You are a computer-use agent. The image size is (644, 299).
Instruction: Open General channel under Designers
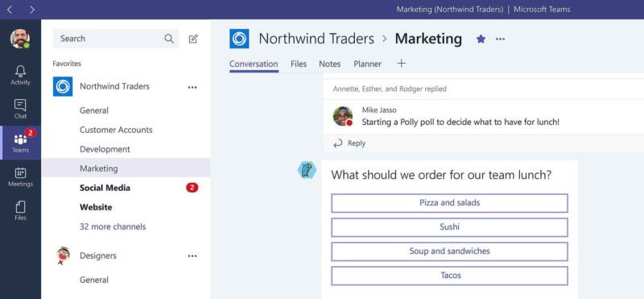pos(94,280)
